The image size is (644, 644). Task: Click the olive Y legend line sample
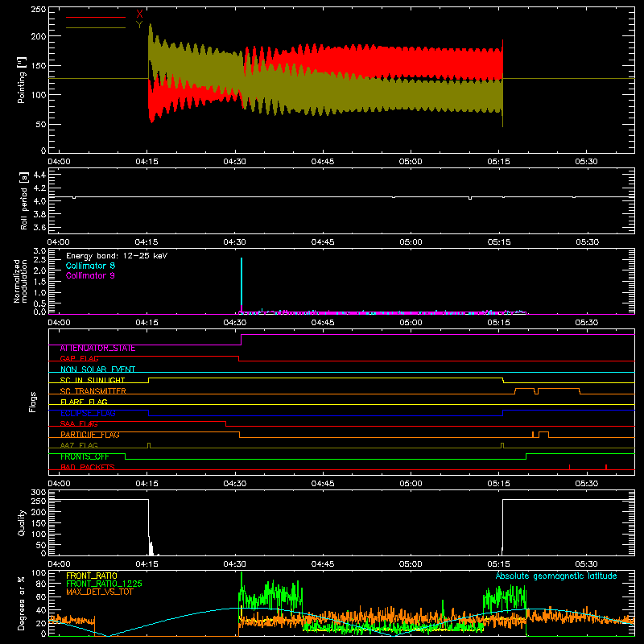(96, 27)
